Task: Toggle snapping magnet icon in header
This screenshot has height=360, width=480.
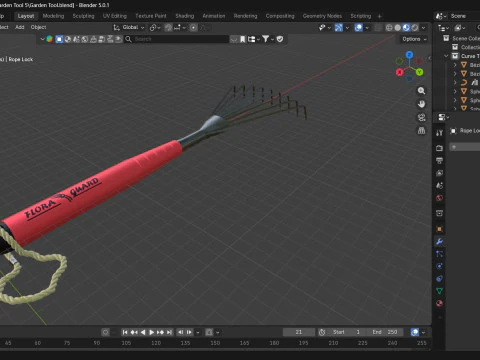Action: [169, 28]
